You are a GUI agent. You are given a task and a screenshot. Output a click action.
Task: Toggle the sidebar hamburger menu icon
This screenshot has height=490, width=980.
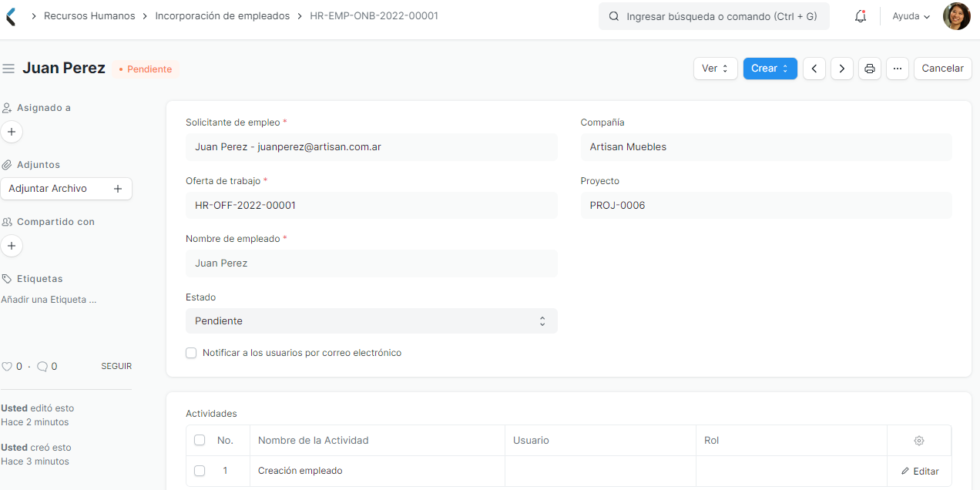[x=8, y=69]
